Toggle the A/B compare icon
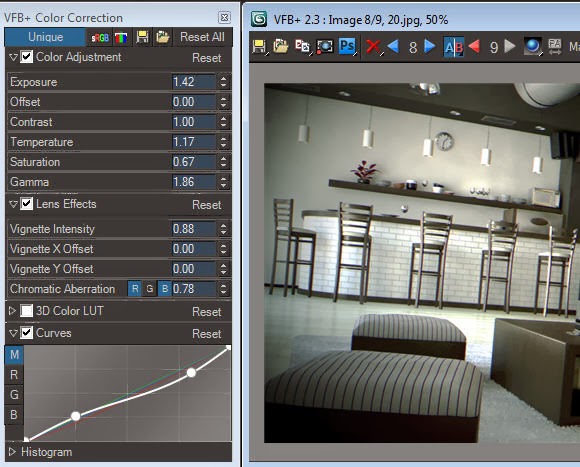This screenshot has width=580, height=467. [454, 47]
